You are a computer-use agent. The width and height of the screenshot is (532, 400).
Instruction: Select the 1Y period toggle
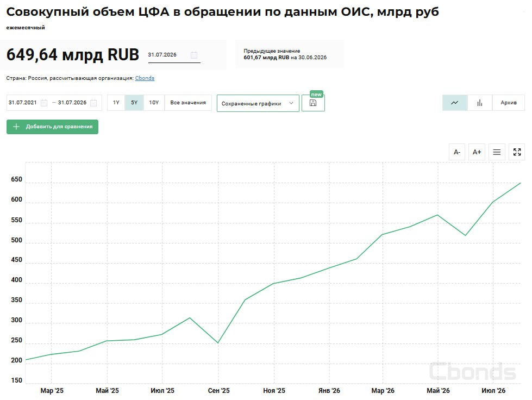tap(116, 103)
